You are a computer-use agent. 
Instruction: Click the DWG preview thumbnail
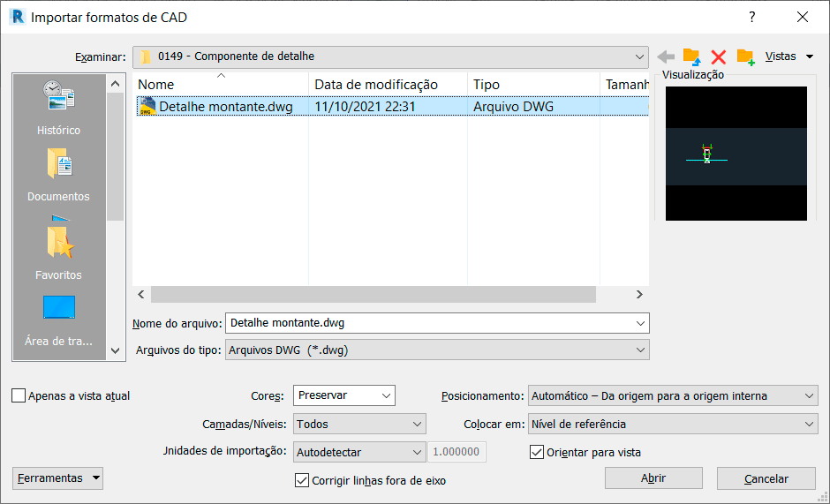pyautogui.click(x=736, y=154)
